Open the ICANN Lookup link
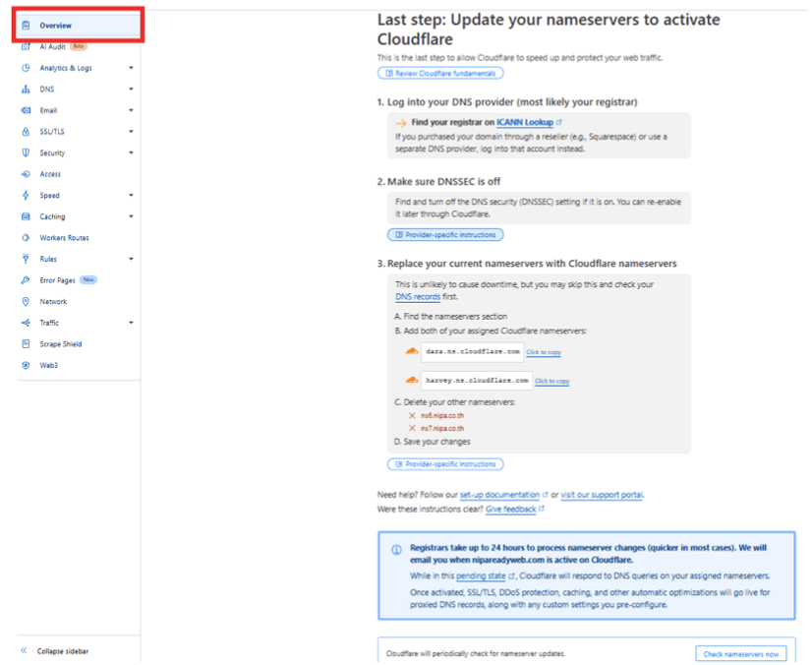Image resolution: width=812 pixels, height=665 pixels. 525,122
